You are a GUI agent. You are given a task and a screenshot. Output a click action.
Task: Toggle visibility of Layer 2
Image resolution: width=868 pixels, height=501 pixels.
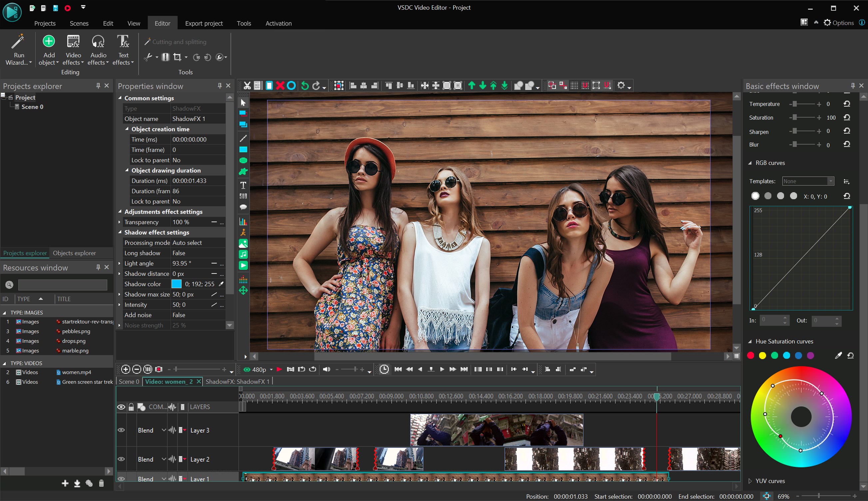pyautogui.click(x=121, y=459)
